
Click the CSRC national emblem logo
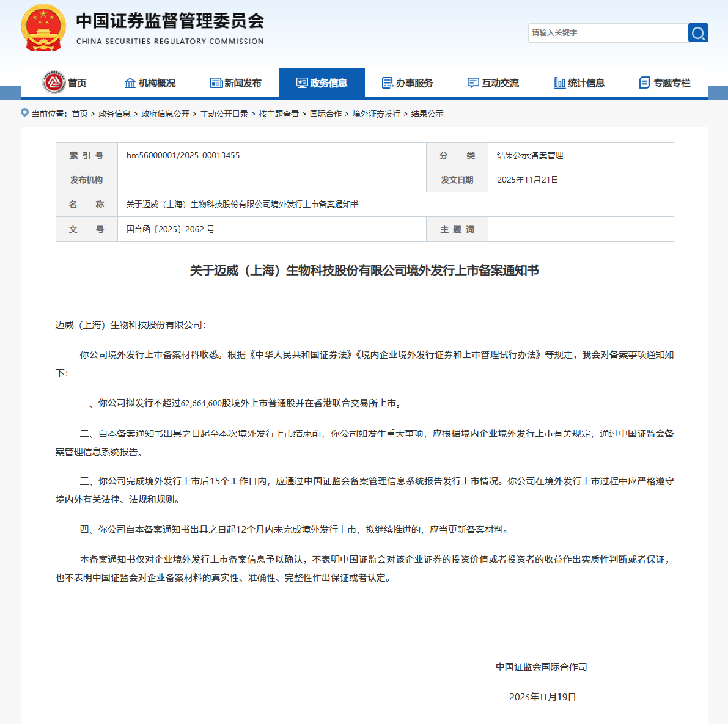click(x=43, y=28)
